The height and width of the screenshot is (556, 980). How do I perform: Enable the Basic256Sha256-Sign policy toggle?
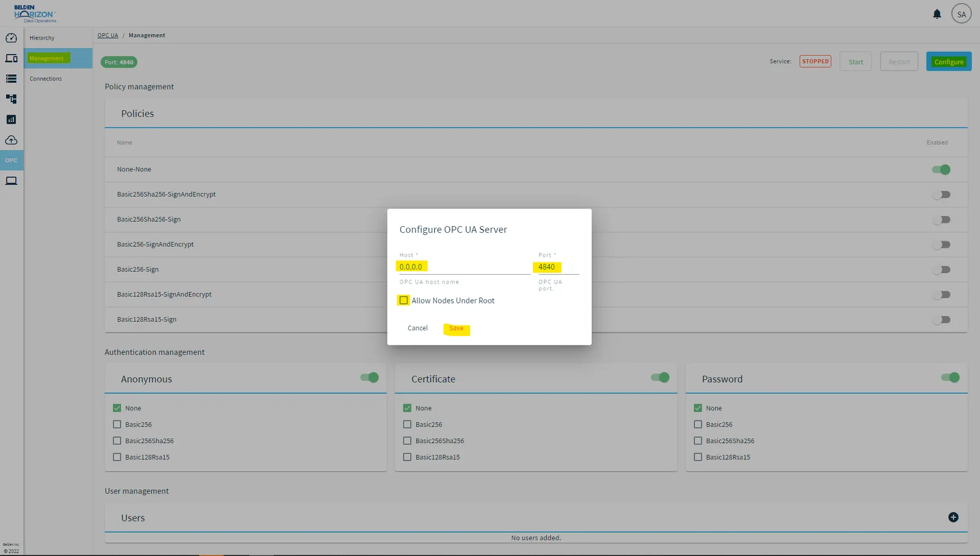click(941, 220)
